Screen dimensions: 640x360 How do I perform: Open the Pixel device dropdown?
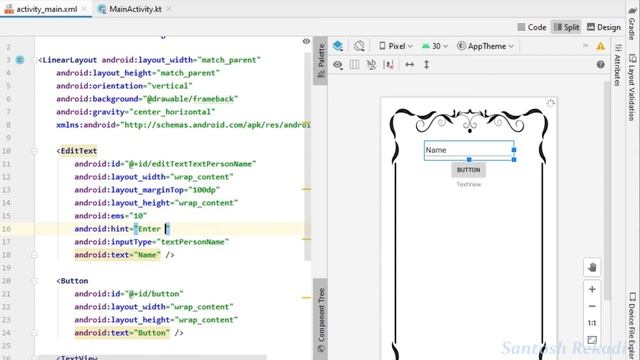pyautogui.click(x=396, y=46)
